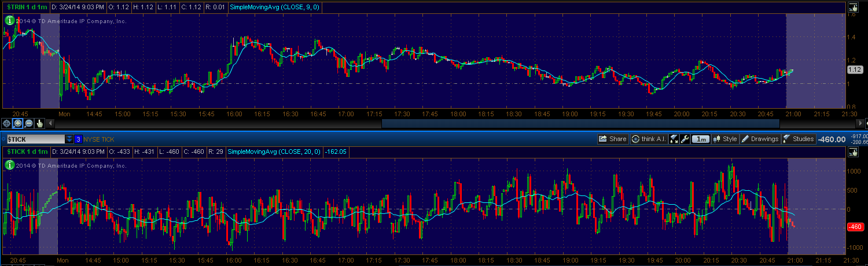Image resolution: width=868 pixels, height=266 pixels.
Task: Click the C: 1.12 close value in $TRIN header
Action: [192, 7]
